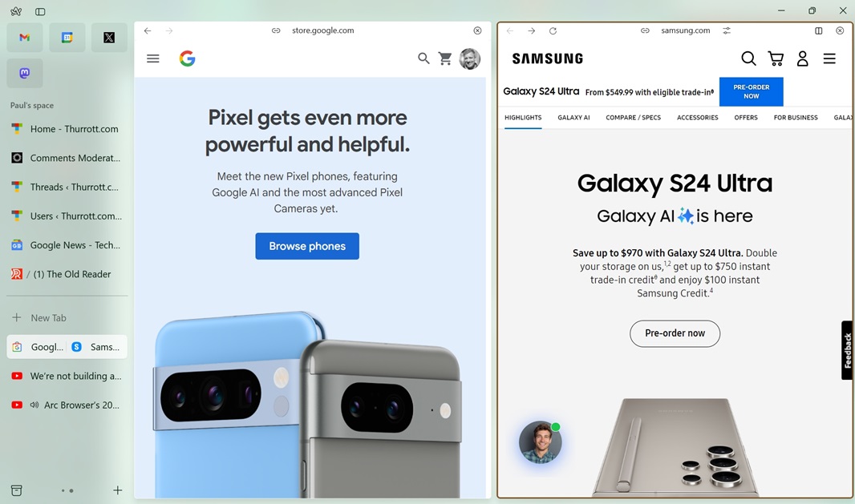Image resolution: width=855 pixels, height=504 pixels.
Task: Switch to Compare / Specs tab
Action: point(633,118)
